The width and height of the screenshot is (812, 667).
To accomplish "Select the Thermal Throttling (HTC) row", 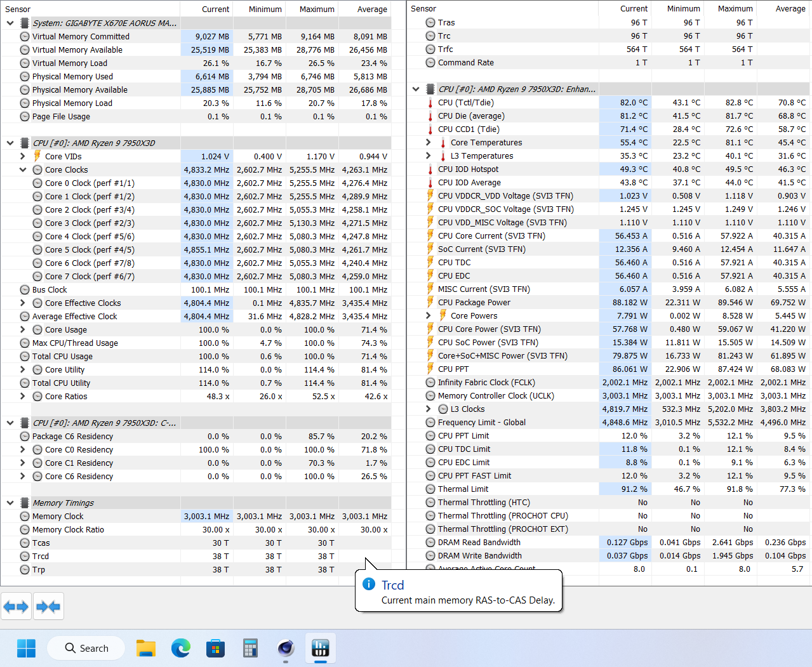I will click(x=609, y=503).
